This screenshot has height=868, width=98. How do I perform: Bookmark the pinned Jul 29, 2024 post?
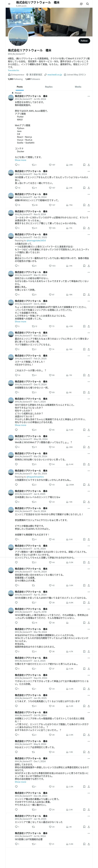coord(84,165)
